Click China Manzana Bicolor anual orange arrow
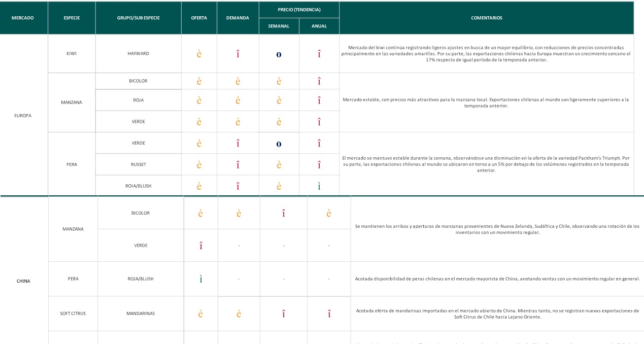 pos(329,214)
